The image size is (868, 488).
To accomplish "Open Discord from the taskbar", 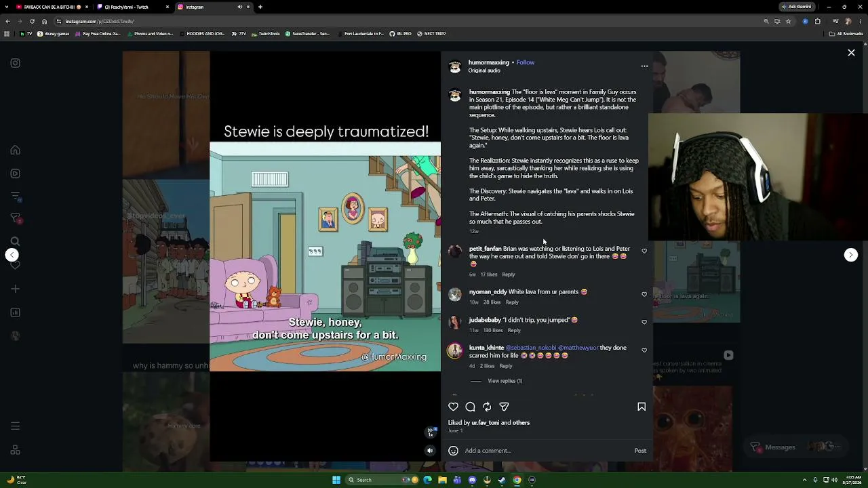I will click(472, 480).
